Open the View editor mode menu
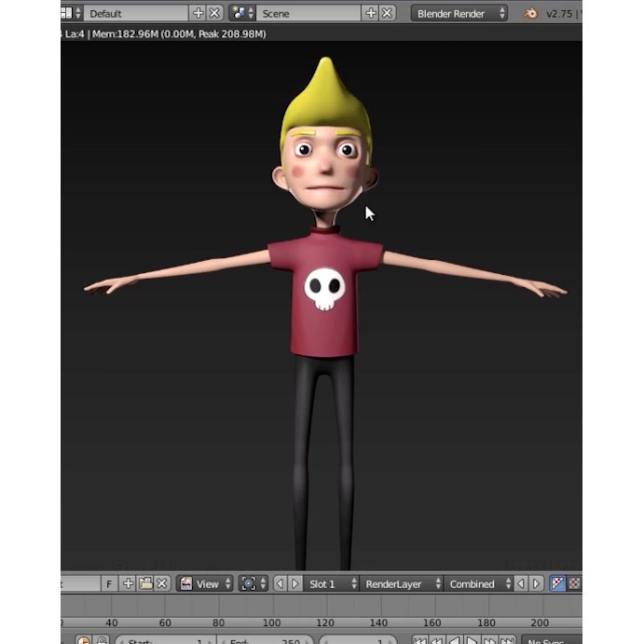 pyautogui.click(x=206, y=583)
